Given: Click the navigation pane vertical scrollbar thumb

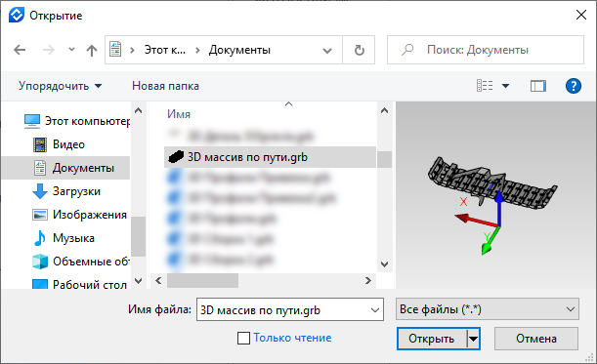Looking at the screenshot, I should click(138, 236).
